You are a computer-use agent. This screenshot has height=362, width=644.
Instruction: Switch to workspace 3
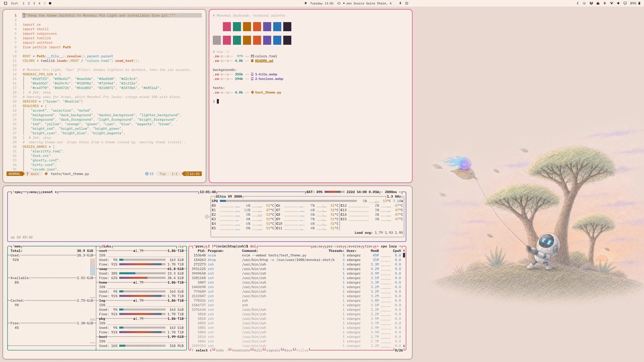click(x=34, y=3)
